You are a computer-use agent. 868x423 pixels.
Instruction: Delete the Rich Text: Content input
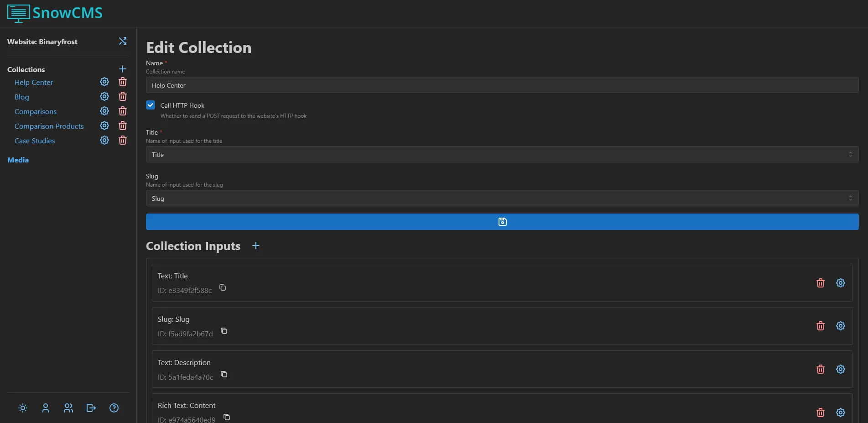821,413
